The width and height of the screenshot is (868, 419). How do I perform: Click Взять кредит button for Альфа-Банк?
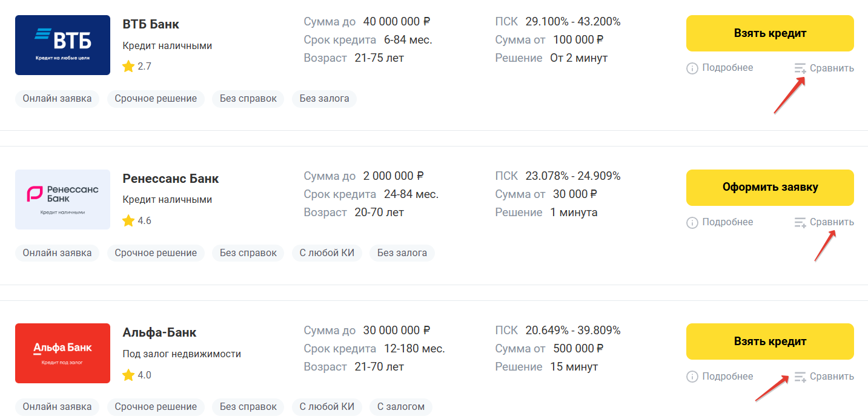tap(770, 341)
